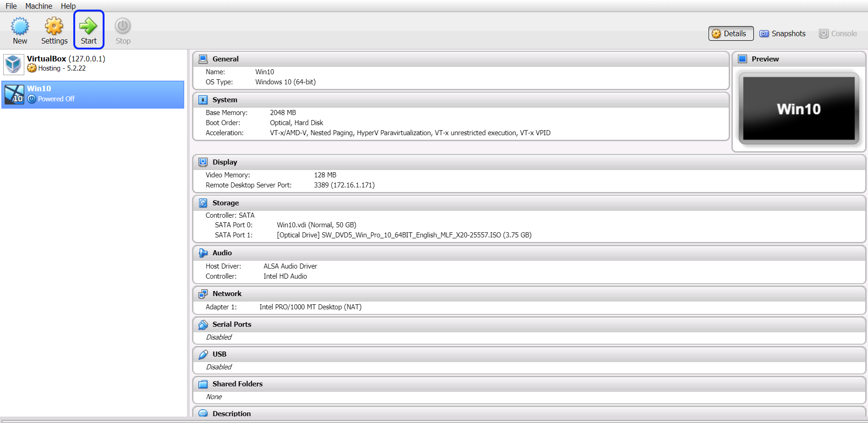This screenshot has width=868, height=423.
Task: Click the Optical Drive ISO entry
Action: tap(404, 235)
